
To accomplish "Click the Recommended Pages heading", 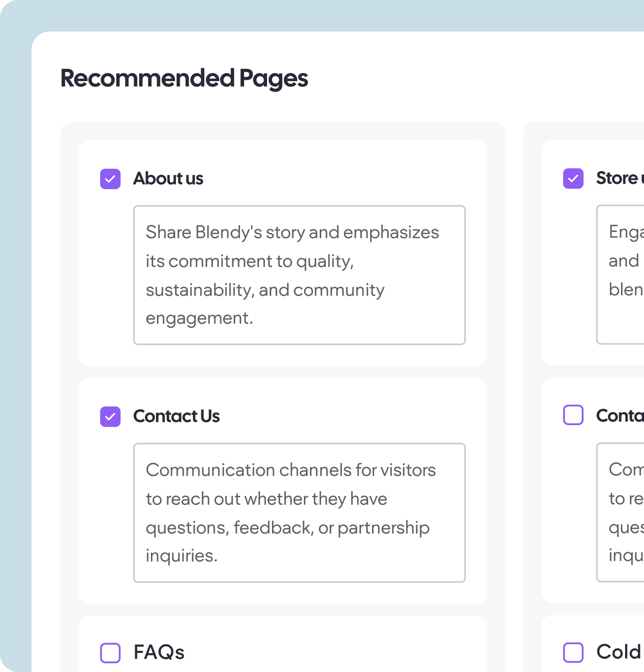I will pos(184,79).
